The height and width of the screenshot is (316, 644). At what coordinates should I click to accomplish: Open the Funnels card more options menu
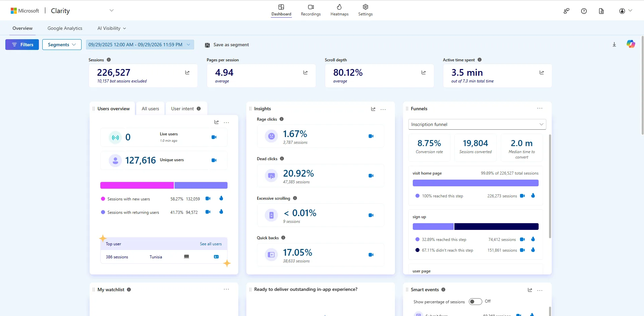click(x=540, y=108)
